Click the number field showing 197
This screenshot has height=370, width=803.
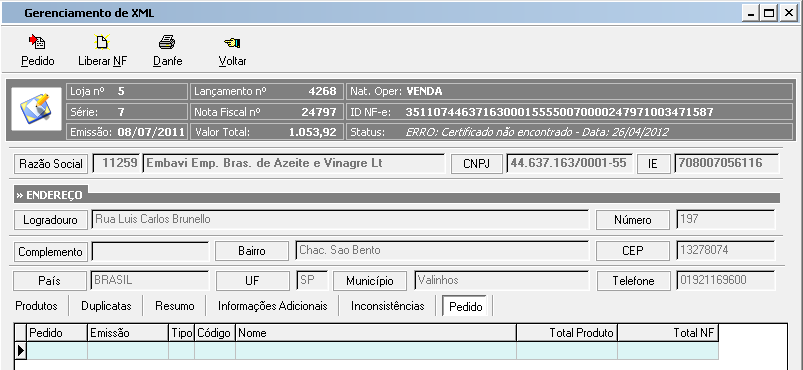tap(726, 219)
